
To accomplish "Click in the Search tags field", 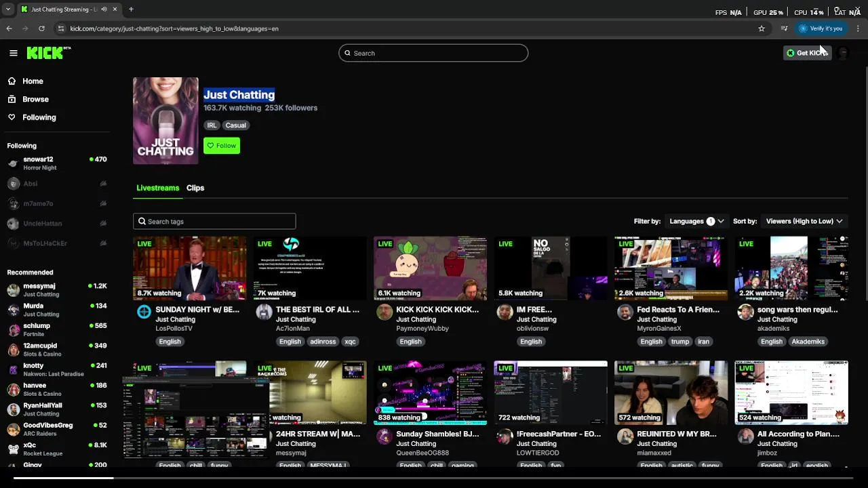I will pos(214,222).
